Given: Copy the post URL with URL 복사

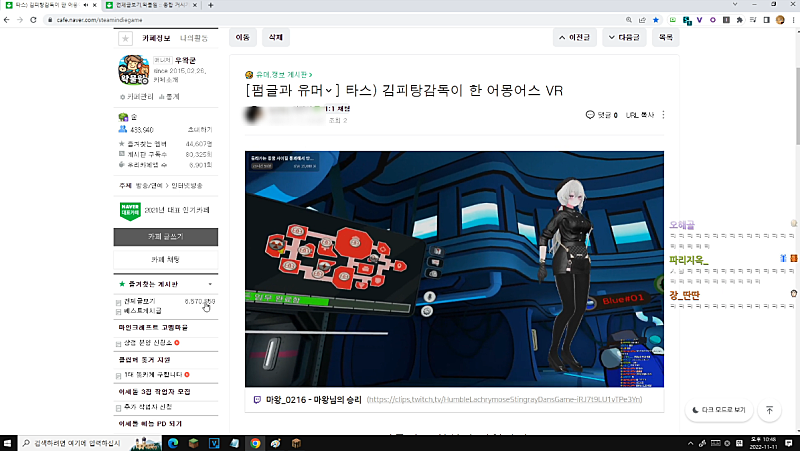Looking at the screenshot, I should pos(640,115).
